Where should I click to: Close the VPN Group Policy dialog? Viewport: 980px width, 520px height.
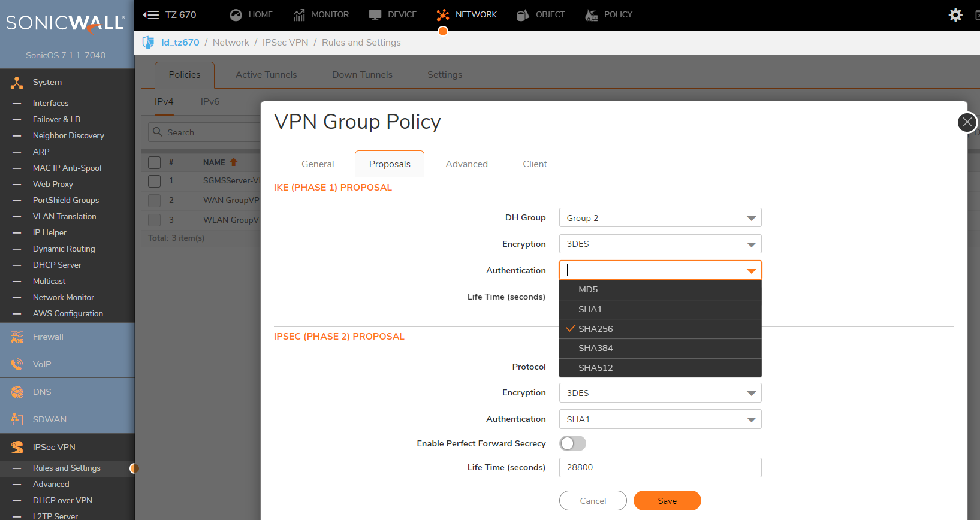pos(967,122)
